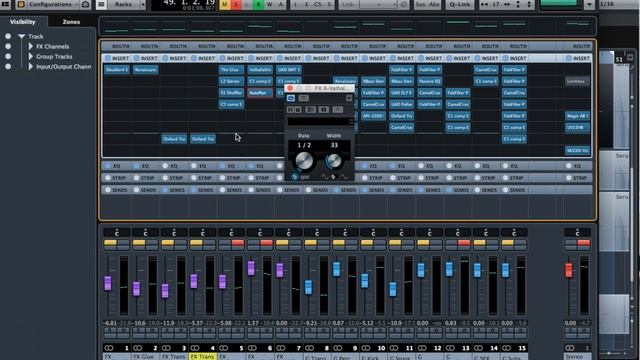Click the Sus Abs button
This screenshot has width=640, height=360.
(x=428, y=4)
